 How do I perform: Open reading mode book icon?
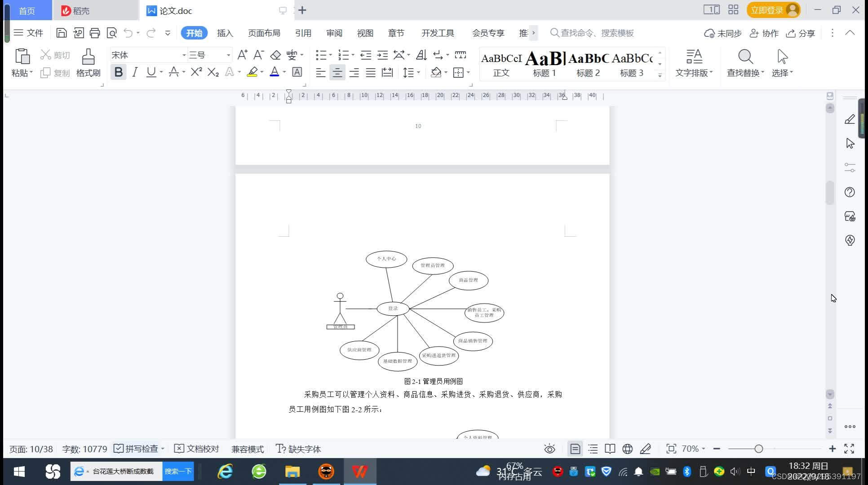tap(610, 449)
